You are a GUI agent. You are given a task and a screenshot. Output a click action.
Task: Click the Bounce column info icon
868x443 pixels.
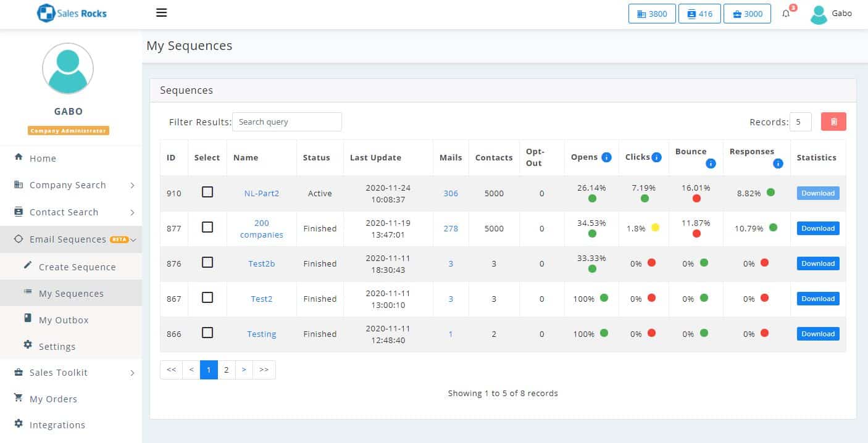click(x=711, y=164)
